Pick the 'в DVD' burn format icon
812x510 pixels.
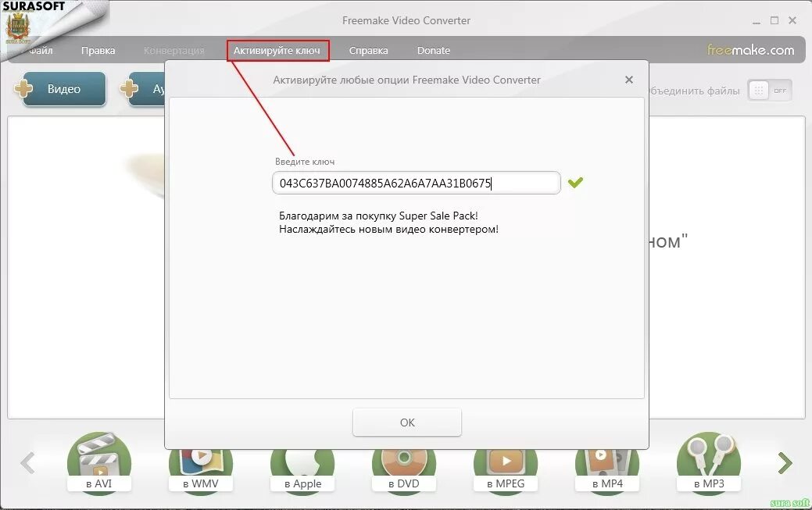click(404, 473)
